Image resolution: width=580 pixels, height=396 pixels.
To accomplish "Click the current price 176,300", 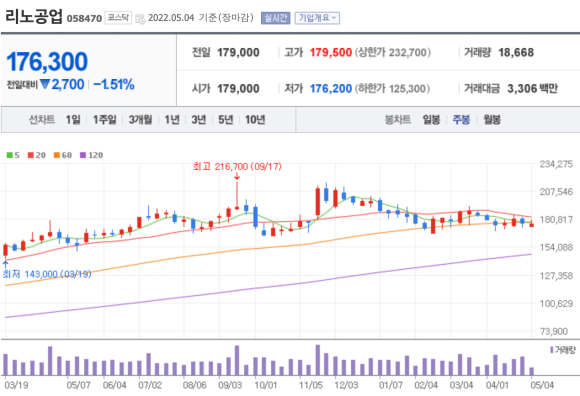I will (x=47, y=61).
